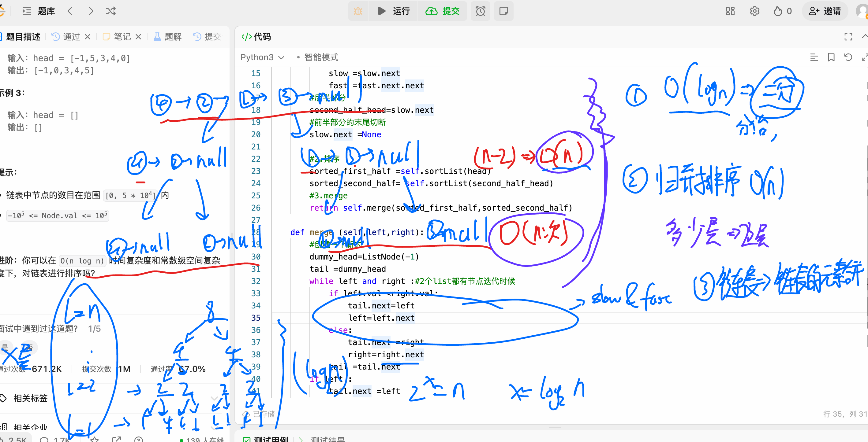Open the layout grid icon

(x=730, y=11)
